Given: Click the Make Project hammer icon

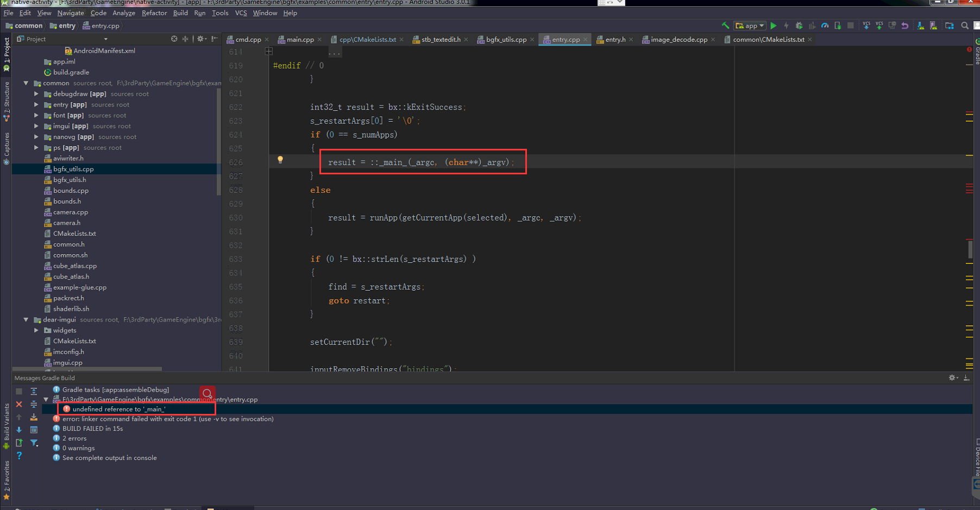Looking at the screenshot, I should point(725,26).
